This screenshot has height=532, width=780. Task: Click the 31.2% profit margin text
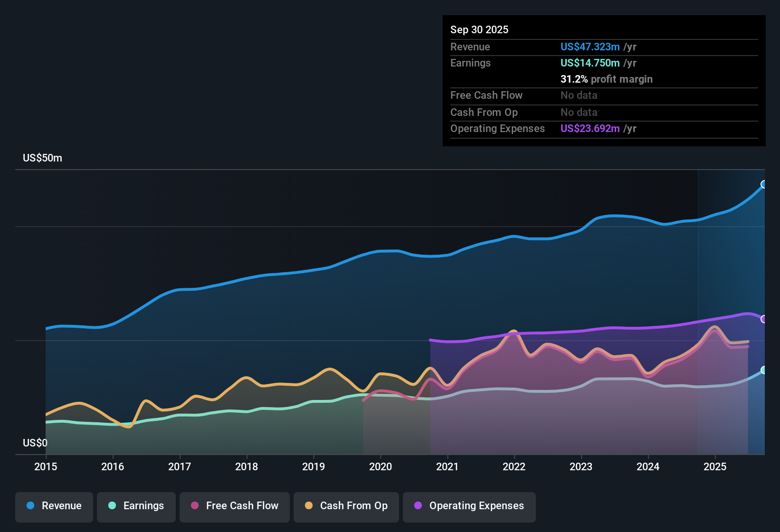(x=607, y=79)
